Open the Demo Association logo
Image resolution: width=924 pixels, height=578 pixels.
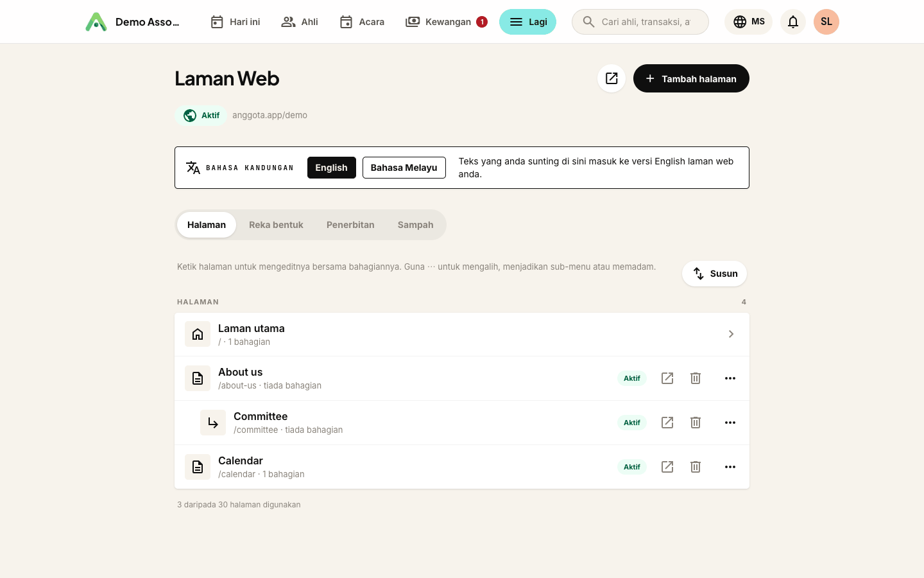96,22
